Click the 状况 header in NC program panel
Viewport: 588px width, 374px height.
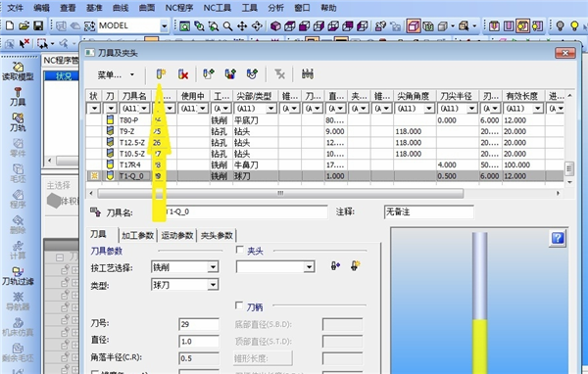point(63,76)
